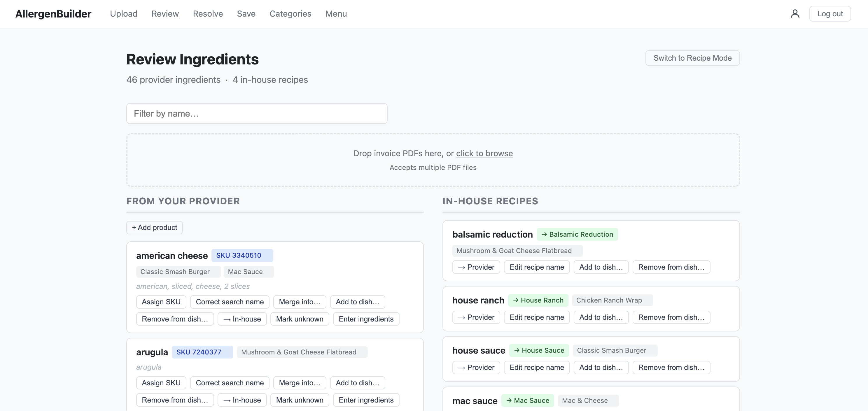This screenshot has width=868, height=411.
Task: Click Enter ingredients for arugula
Action: click(366, 400)
